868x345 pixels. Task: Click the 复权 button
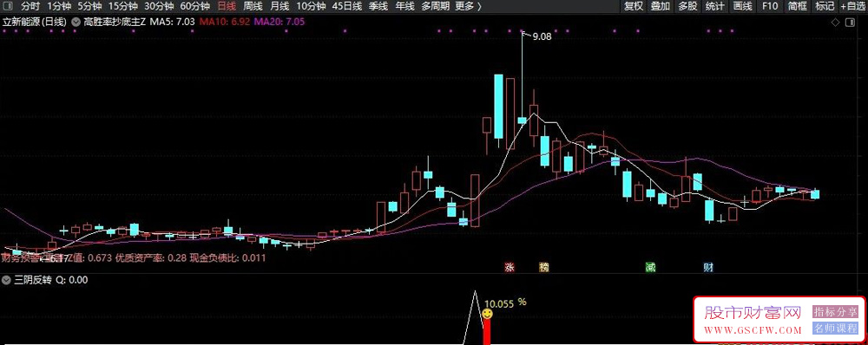[634, 7]
